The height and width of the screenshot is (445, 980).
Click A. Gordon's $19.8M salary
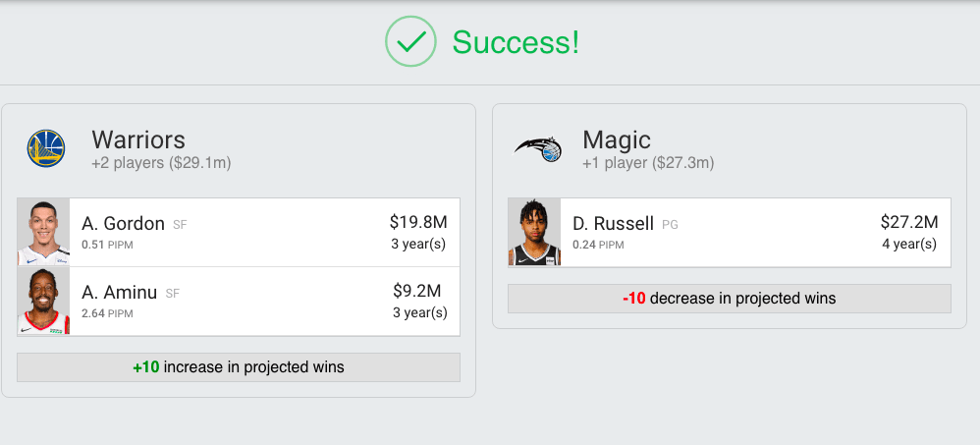[418, 223]
